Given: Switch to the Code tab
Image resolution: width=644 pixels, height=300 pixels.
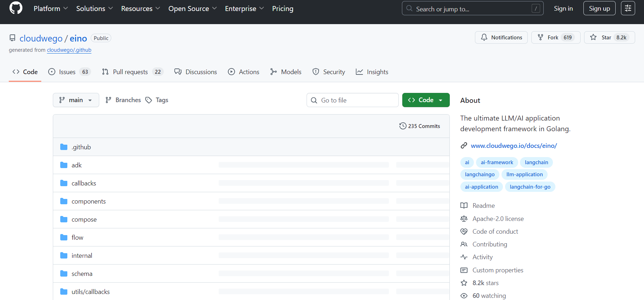Looking at the screenshot, I should [x=25, y=72].
